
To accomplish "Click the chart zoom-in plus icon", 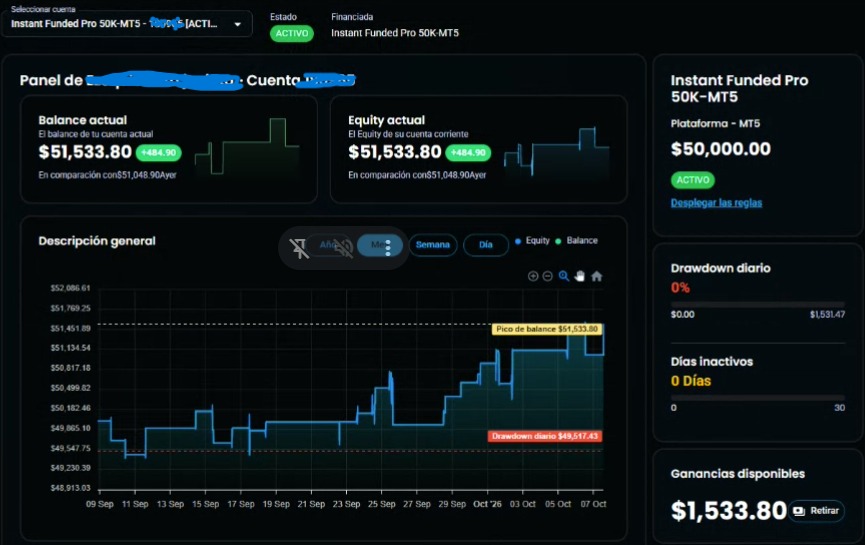I will (x=533, y=276).
